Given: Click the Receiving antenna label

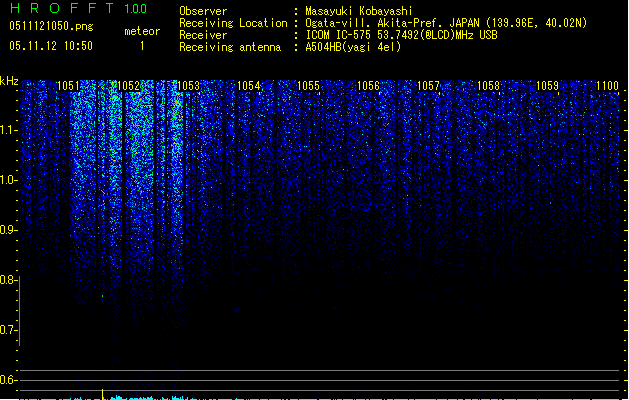Looking at the screenshot, I should click(230, 47).
